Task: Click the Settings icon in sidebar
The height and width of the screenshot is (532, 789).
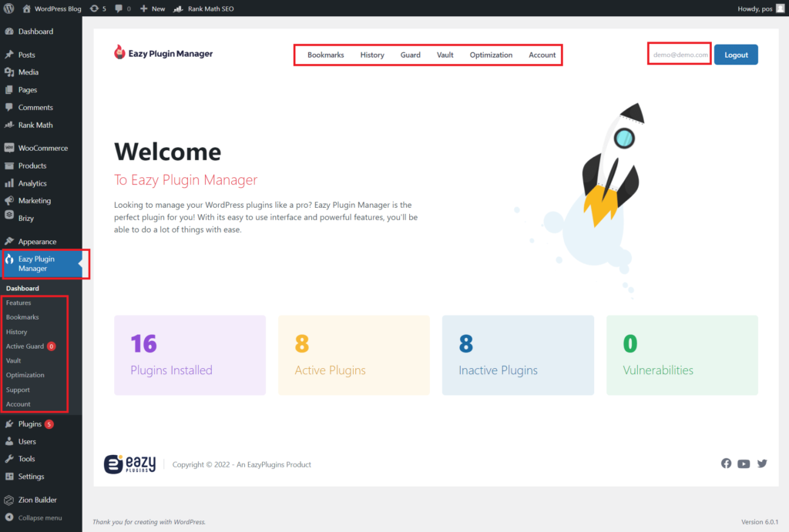Action: coord(9,477)
